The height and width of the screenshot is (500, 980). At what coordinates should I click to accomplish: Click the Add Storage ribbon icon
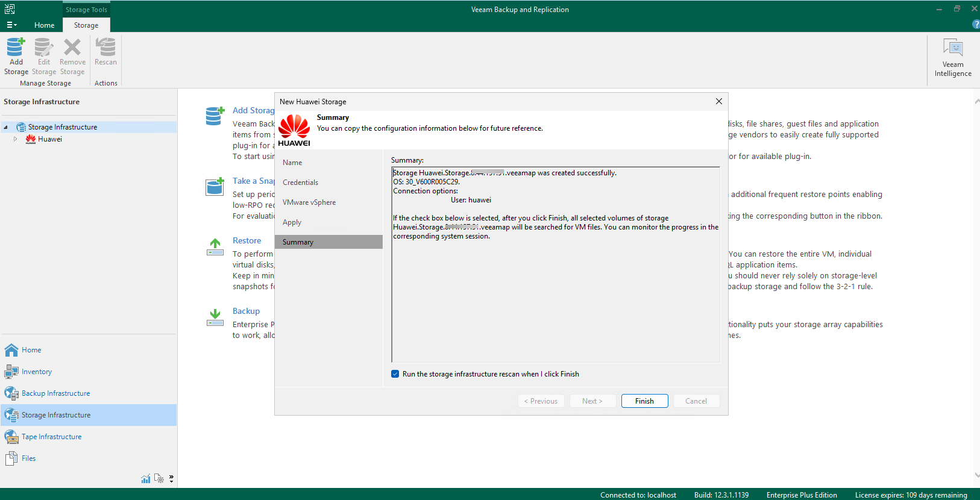(16, 56)
